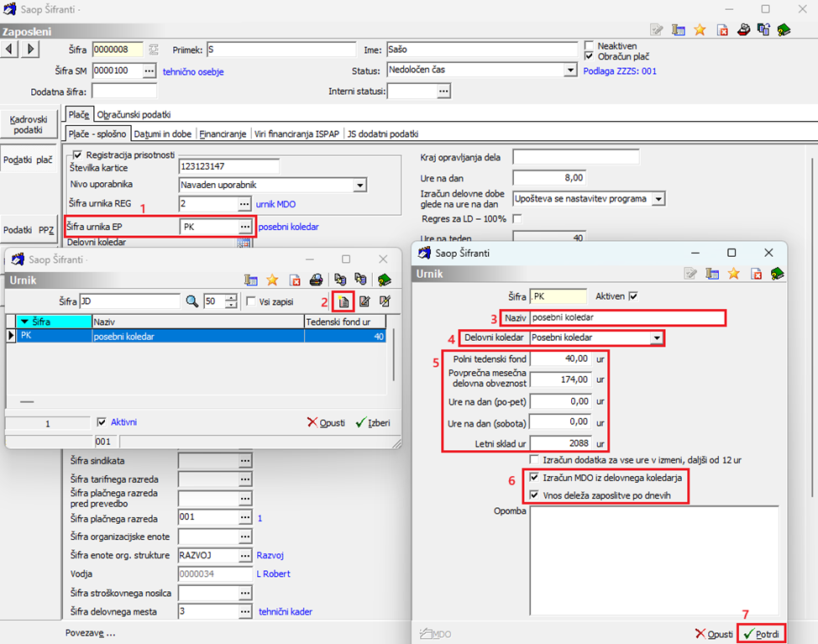Click column settings icon in Zaposleni toolbar

point(679,30)
